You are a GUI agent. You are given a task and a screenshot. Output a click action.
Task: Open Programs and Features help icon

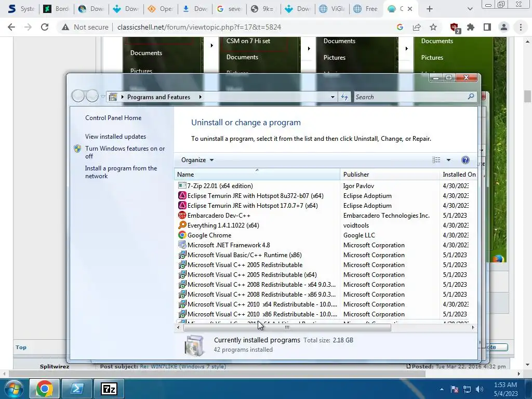click(x=465, y=160)
